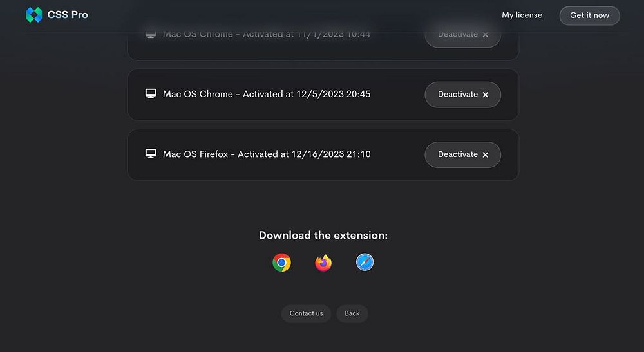644x352 pixels.
Task: Open My license page
Action: [522, 15]
